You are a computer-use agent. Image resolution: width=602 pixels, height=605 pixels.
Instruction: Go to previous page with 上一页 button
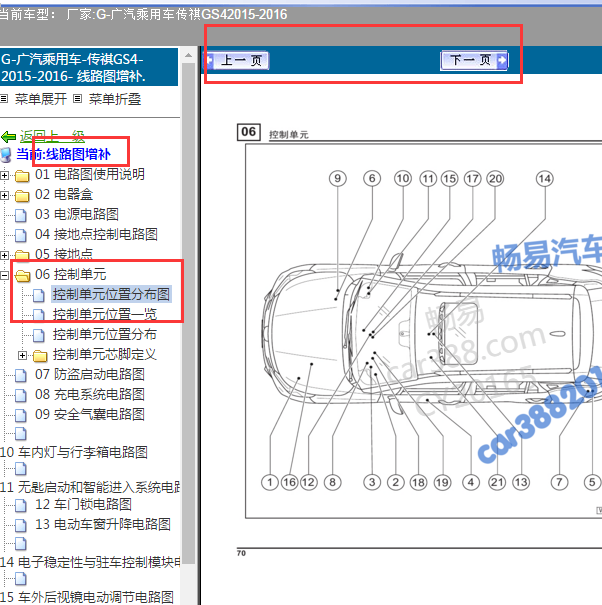click(237, 61)
